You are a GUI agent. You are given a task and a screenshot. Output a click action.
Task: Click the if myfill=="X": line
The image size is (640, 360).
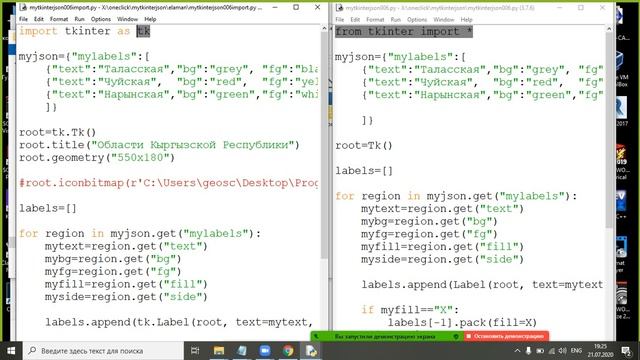[410, 310]
